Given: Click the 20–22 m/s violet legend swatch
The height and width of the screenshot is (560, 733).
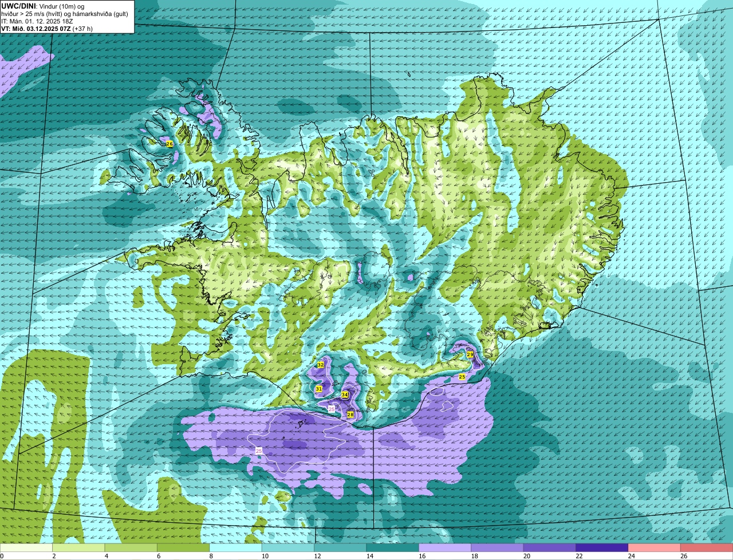Looking at the screenshot, I should (x=549, y=548).
